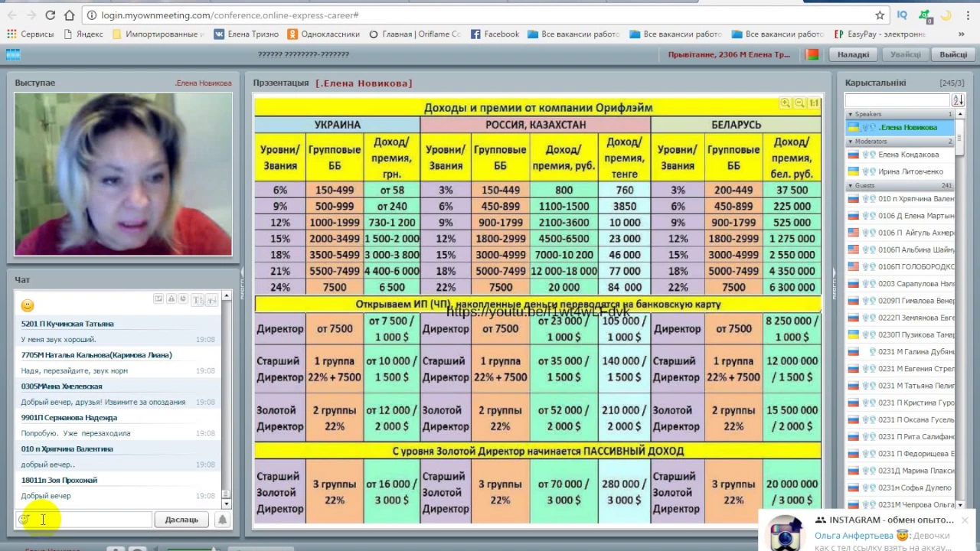
Task: Open the Сервисы apps shortcut
Action: click(x=31, y=34)
